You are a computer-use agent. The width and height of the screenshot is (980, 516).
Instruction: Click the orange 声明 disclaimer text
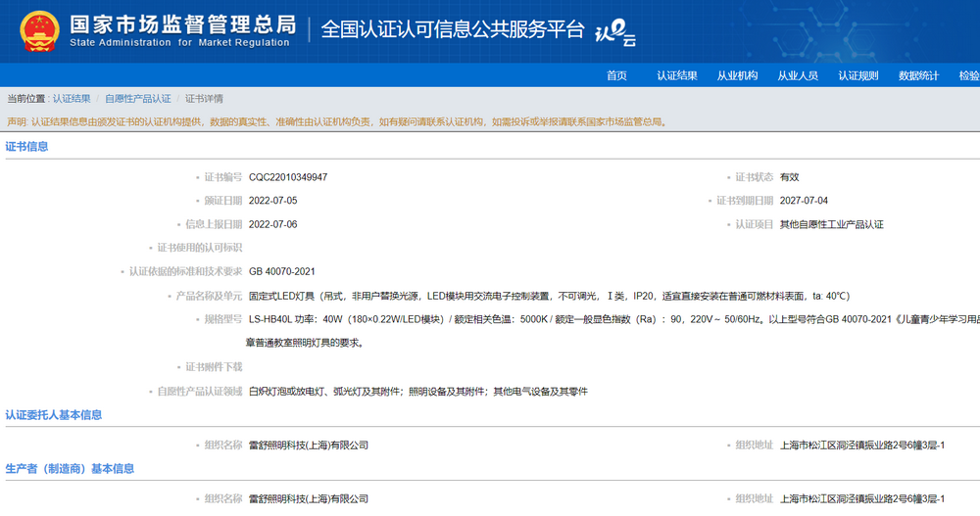tap(337, 121)
